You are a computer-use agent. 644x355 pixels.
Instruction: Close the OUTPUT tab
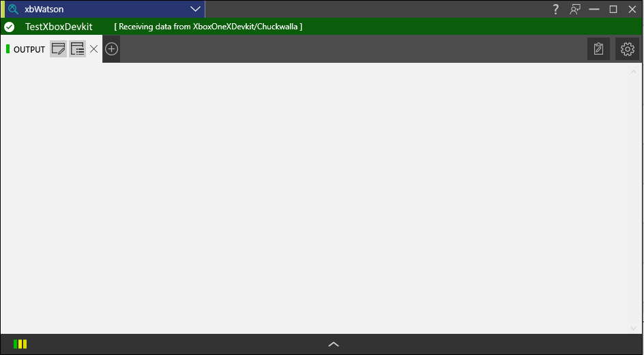pos(93,49)
